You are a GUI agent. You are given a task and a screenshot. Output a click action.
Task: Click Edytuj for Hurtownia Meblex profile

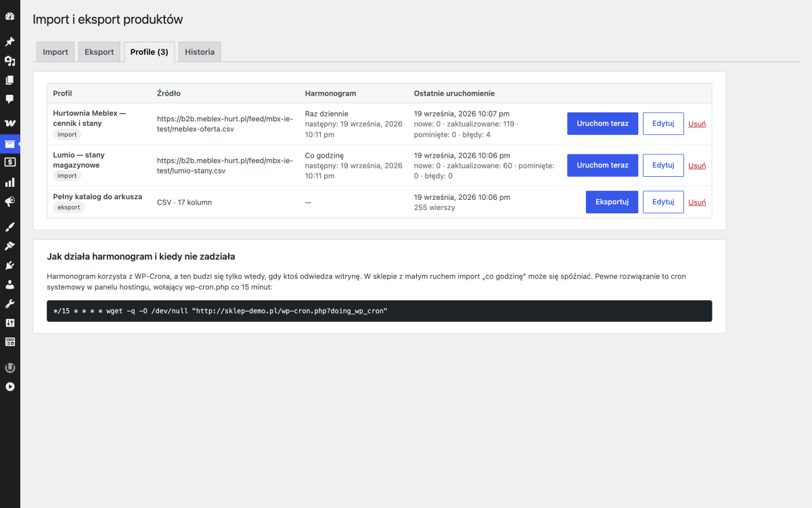click(x=663, y=124)
